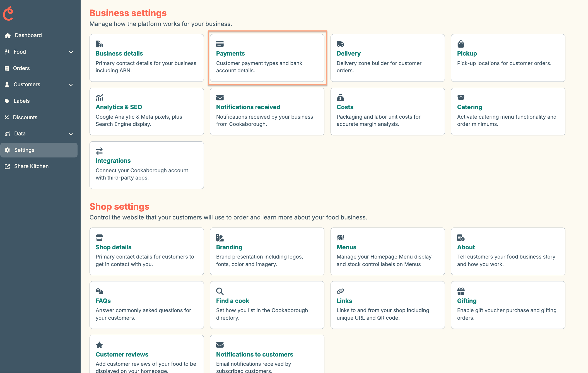This screenshot has width=588, height=373.
Task: Click the Links card in Shop settings
Action: pos(387,305)
